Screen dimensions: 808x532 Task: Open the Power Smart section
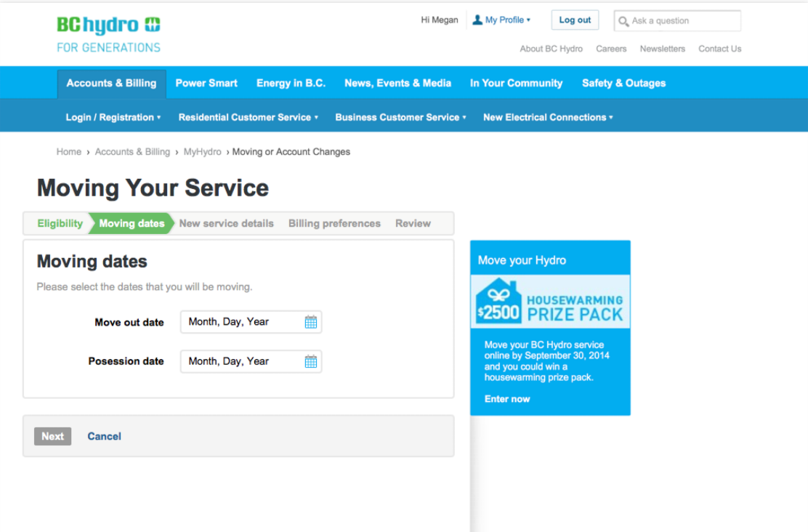point(206,84)
